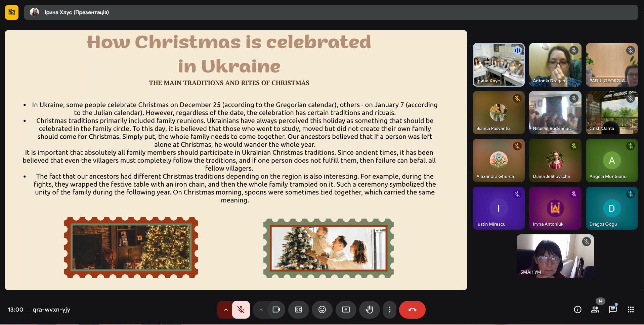Image resolution: width=644 pixels, height=325 pixels.
Task: Click the 13:00 clock text
Action: (15, 310)
